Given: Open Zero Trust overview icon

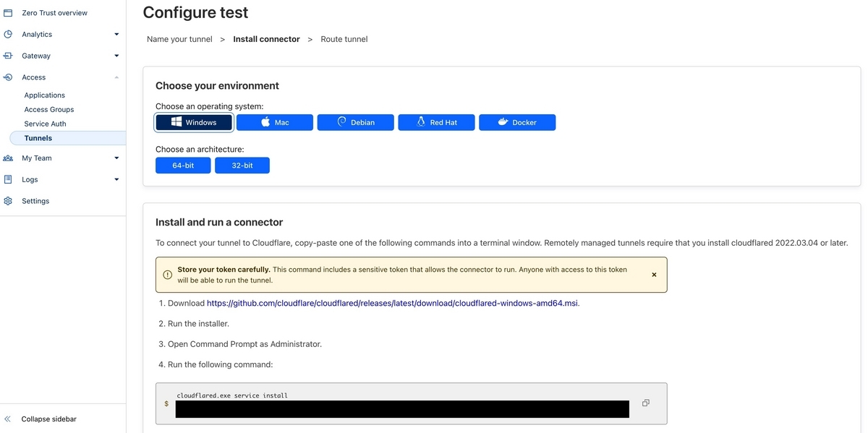Looking at the screenshot, I should 8,13.
